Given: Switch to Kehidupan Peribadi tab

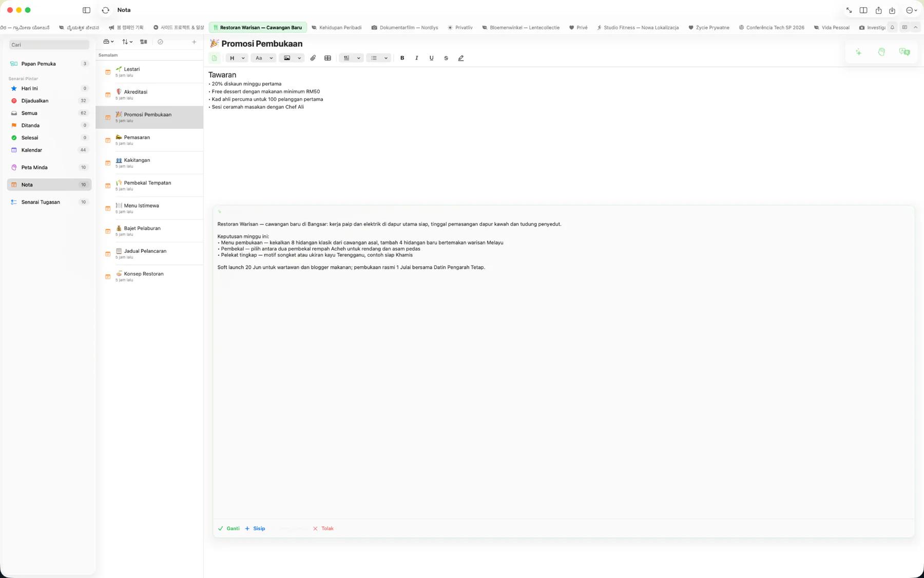Looking at the screenshot, I should coord(336,28).
